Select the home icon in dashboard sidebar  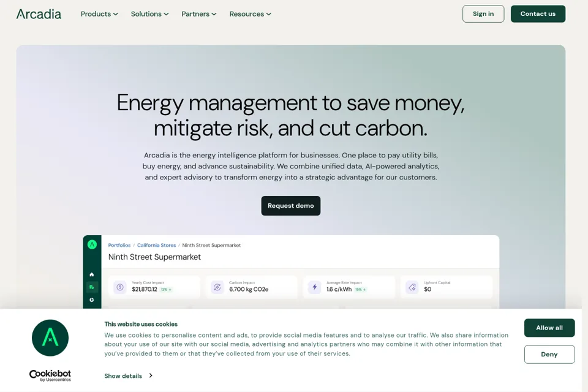(91, 274)
